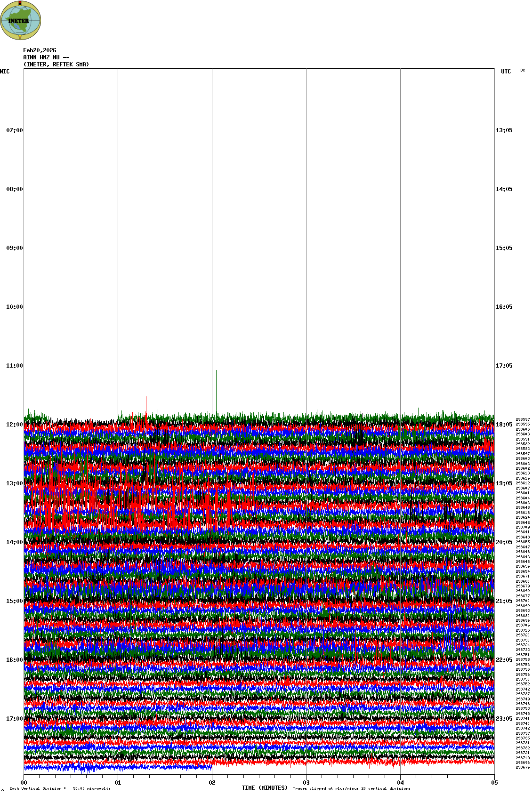Click the (INETER, REFTEK SMA) text
Screen dimensions: 532x795
[56, 64]
